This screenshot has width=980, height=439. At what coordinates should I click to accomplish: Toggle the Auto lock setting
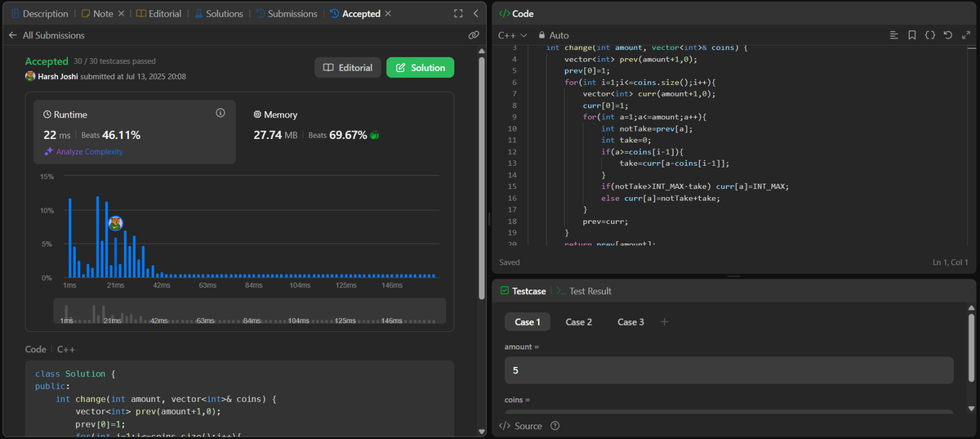[x=553, y=35]
